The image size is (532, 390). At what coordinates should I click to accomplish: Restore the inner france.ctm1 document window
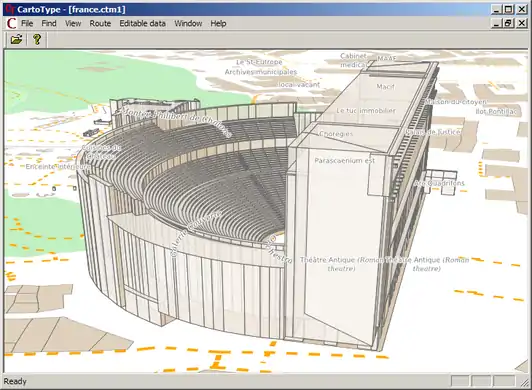coord(508,23)
